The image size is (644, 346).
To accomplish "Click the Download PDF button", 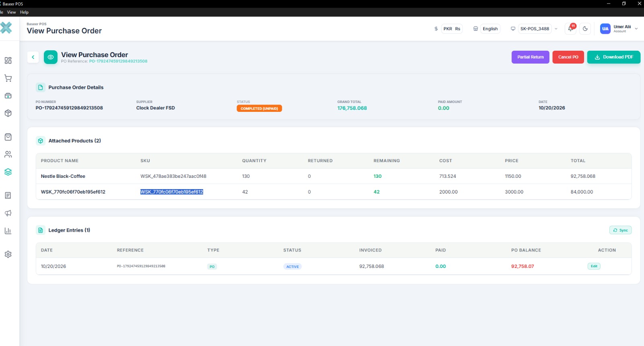I will click(x=614, y=57).
